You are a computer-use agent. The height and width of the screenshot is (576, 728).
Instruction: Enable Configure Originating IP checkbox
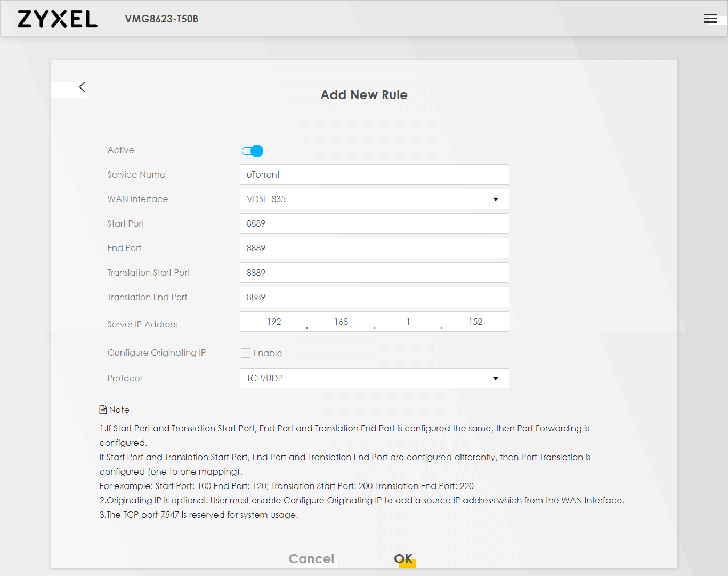[246, 353]
